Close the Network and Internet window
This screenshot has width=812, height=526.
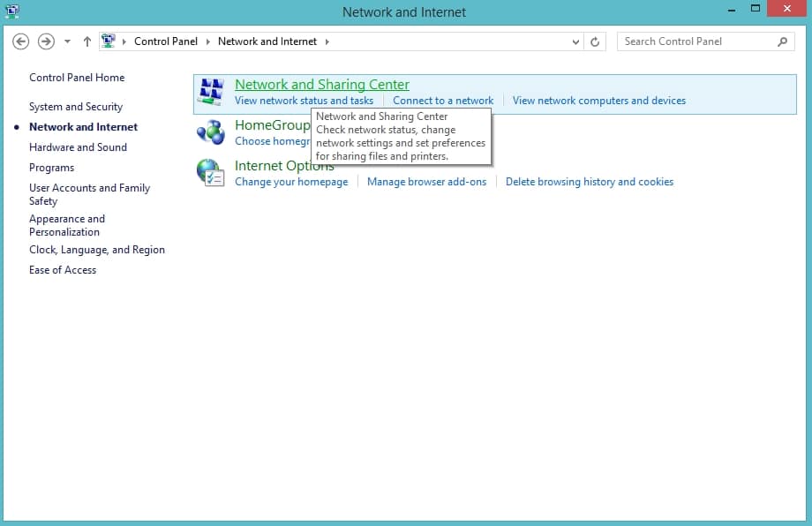pos(787,8)
